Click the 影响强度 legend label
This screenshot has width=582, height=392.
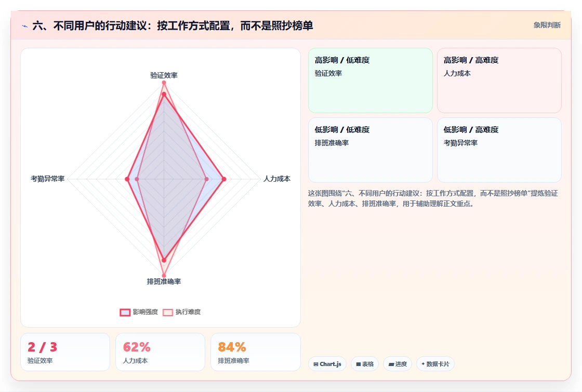click(145, 312)
